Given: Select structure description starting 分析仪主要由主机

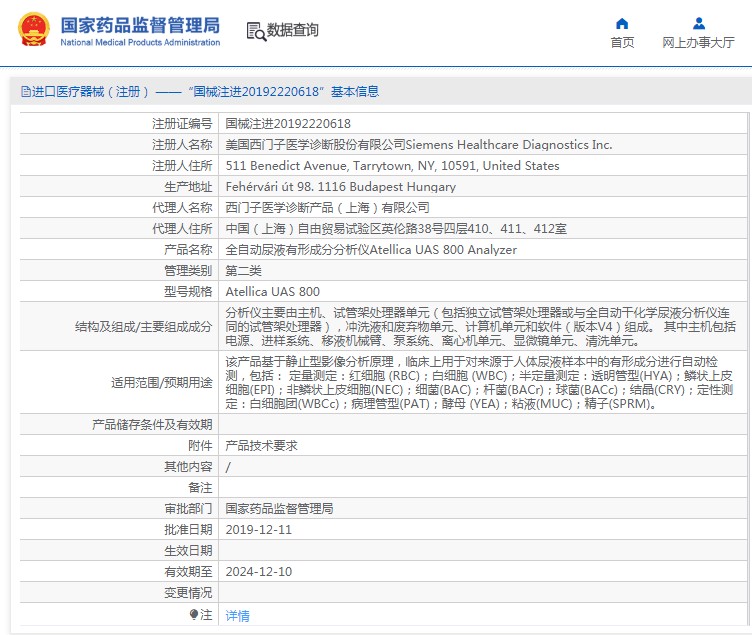Looking at the screenshot, I should [x=481, y=327].
